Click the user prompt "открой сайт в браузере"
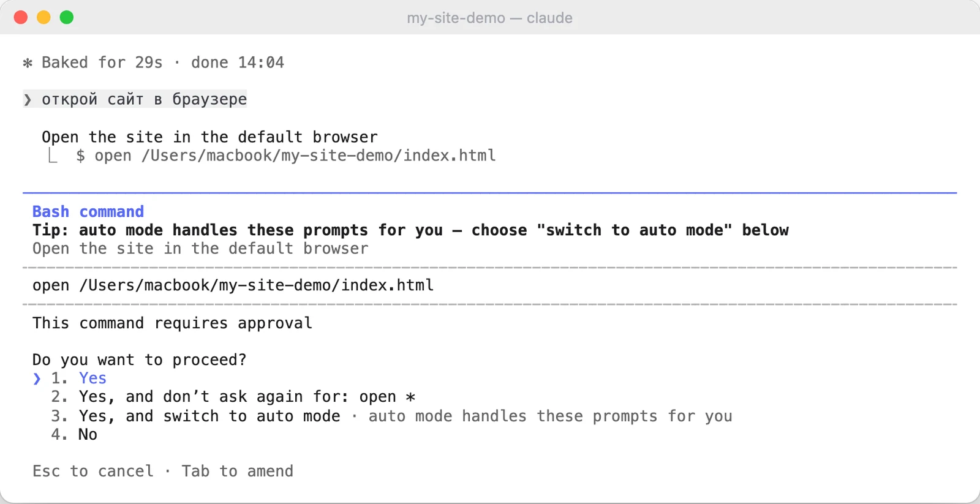The image size is (980, 504). [145, 99]
